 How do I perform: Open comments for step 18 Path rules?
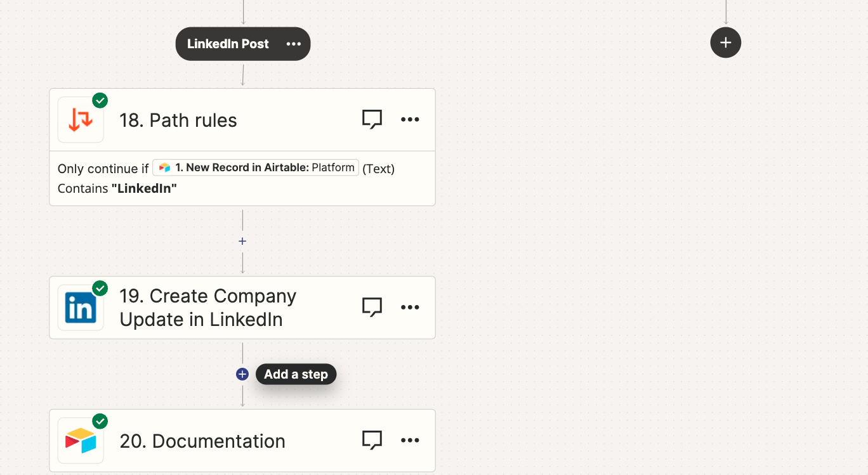pyautogui.click(x=372, y=119)
